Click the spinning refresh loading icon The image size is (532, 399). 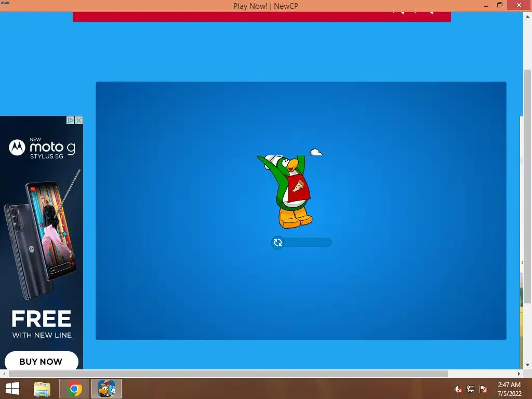pos(278,242)
